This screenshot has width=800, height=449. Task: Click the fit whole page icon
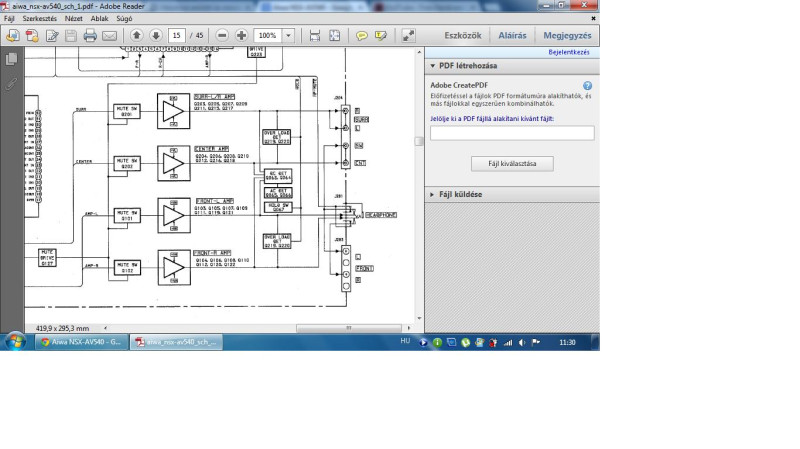(334, 35)
